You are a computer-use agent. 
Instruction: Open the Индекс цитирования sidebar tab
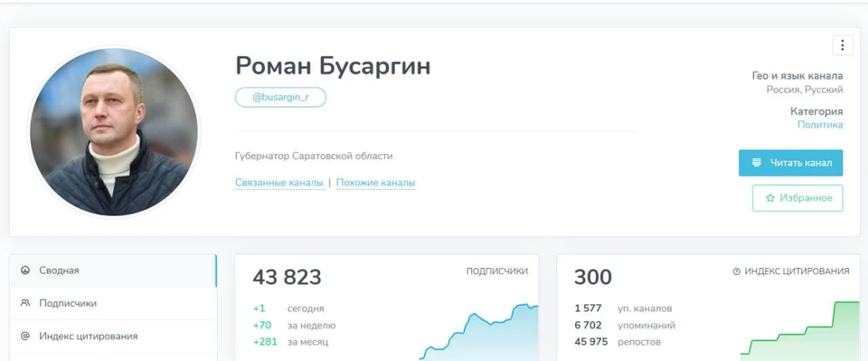coord(113,336)
